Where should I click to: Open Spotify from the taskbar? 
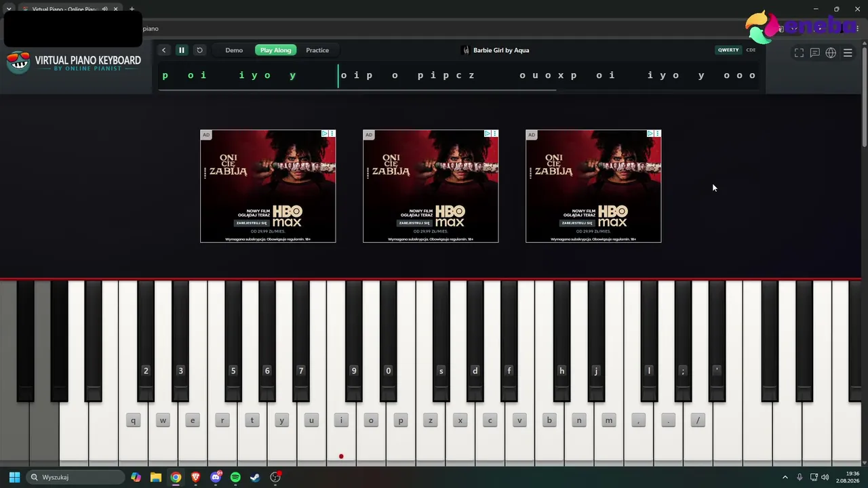point(235,477)
